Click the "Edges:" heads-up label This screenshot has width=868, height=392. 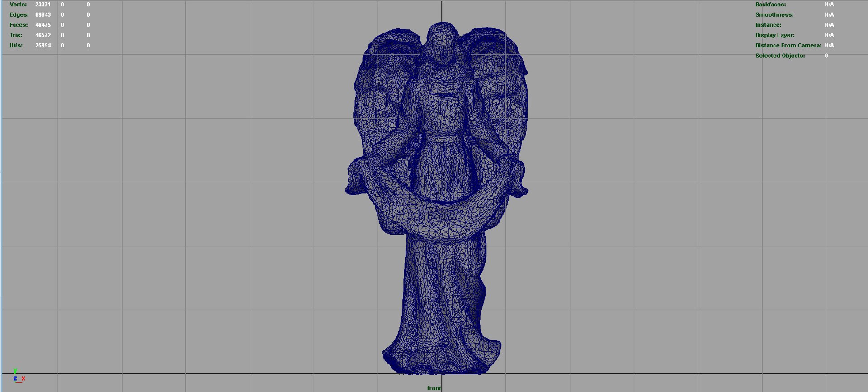[x=19, y=15]
